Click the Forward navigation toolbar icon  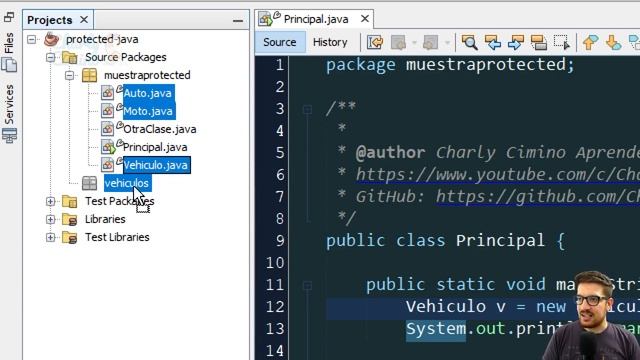[430, 42]
